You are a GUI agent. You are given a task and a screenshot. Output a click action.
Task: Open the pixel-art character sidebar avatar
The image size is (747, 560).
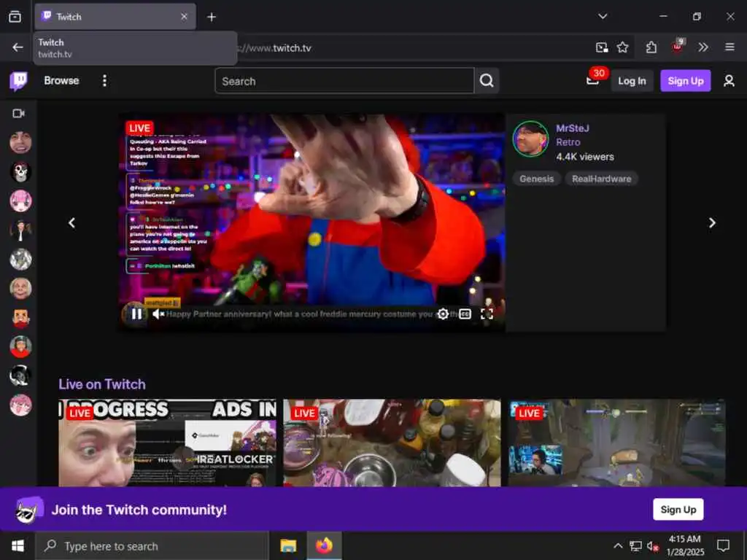[x=20, y=318]
